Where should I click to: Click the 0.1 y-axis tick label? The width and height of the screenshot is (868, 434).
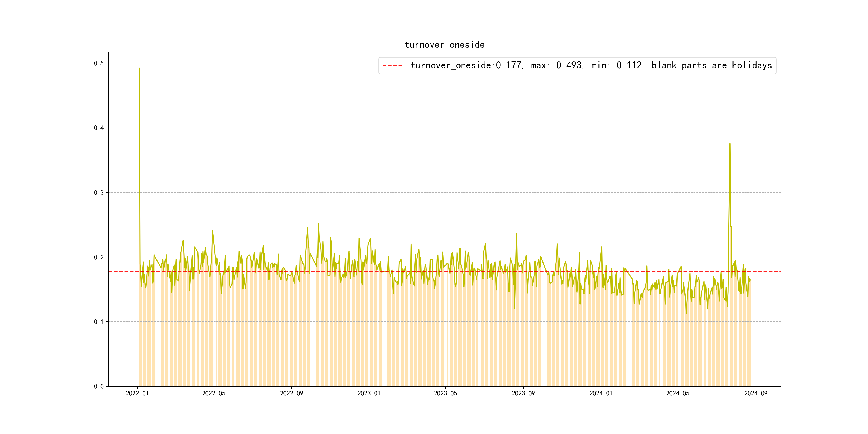pyautogui.click(x=99, y=322)
